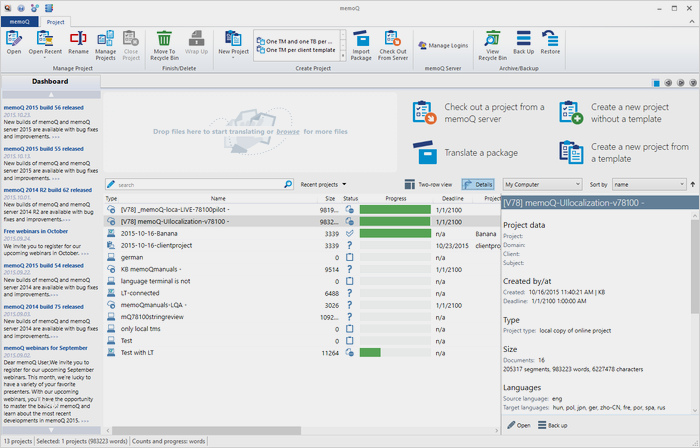Image resolution: width=700 pixels, height=448 pixels.
Task: Open 'Free webinars in October' news link
Action: (x=36, y=231)
